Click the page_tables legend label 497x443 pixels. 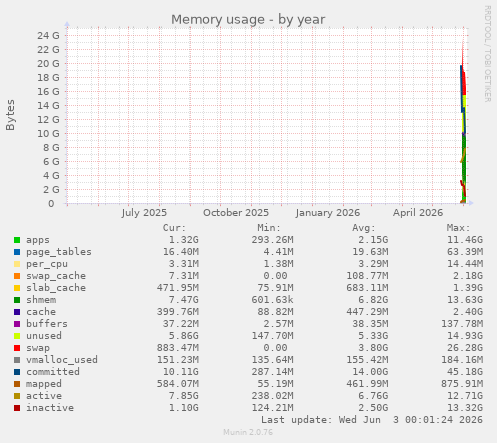[59, 252]
